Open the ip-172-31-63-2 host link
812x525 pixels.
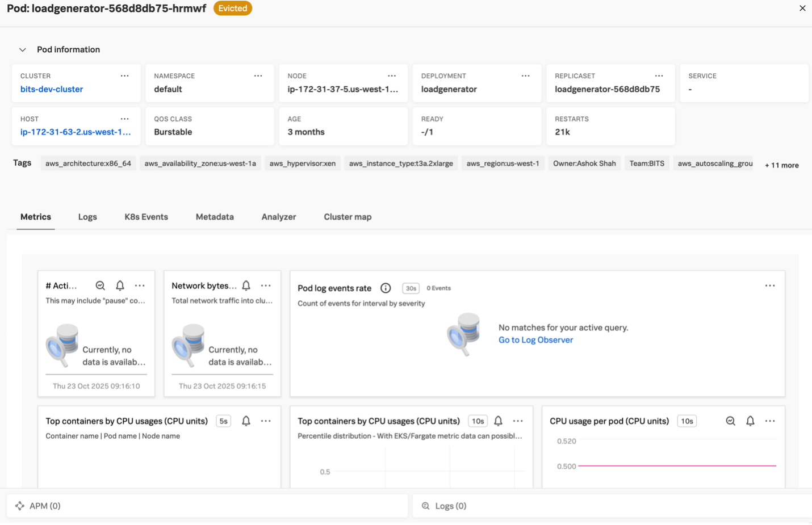click(x=76, y=132)
